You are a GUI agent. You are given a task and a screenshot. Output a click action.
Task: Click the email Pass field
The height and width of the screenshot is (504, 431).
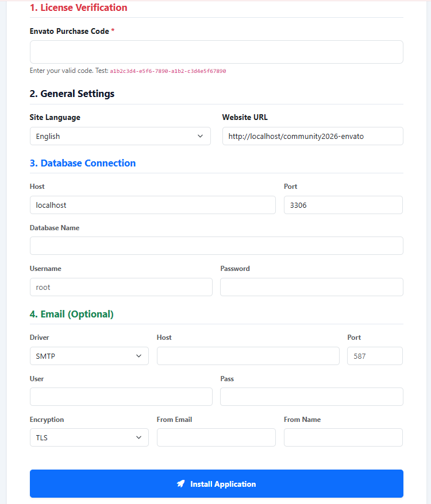point(311,397)
